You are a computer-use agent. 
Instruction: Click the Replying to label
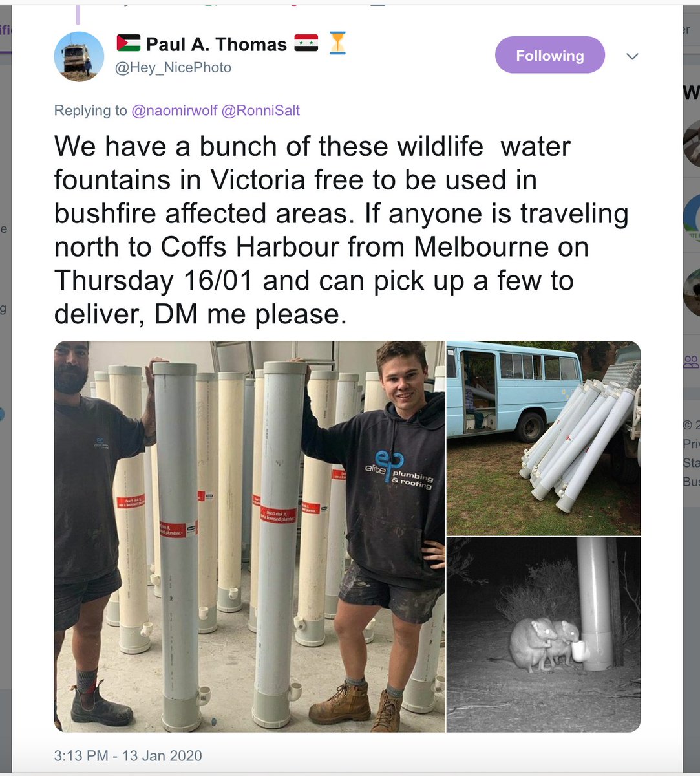point(90,111)
